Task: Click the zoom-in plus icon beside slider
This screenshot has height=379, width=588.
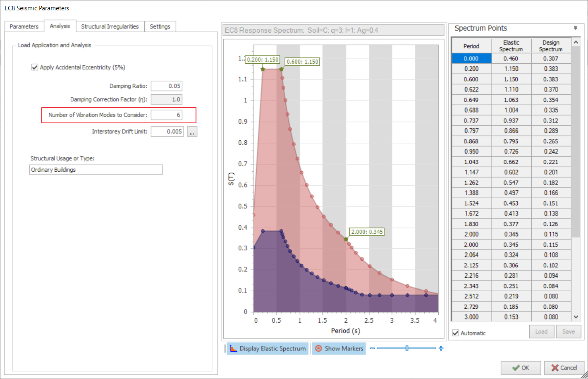Action: point(441,348)
